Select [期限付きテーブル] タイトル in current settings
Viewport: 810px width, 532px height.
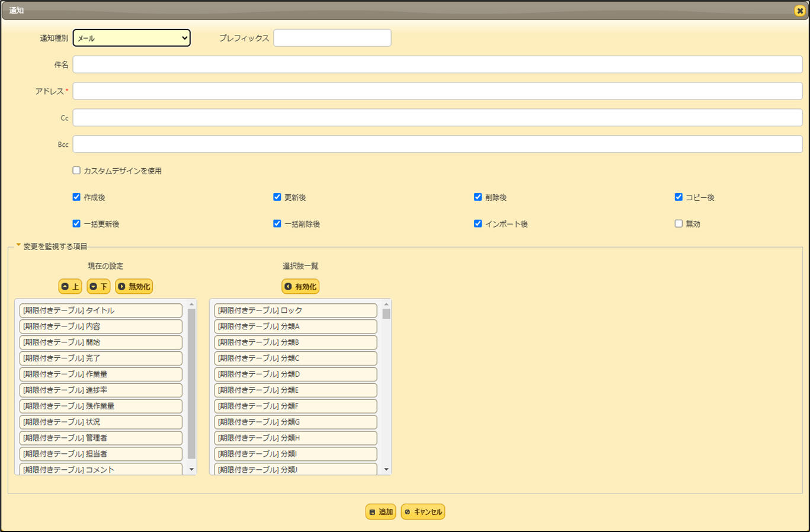(x=101, y=310)
